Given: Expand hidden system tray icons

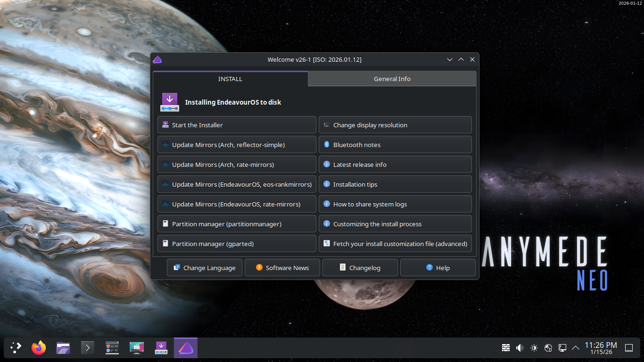Looking at the screenshot, I should (576, 348).
